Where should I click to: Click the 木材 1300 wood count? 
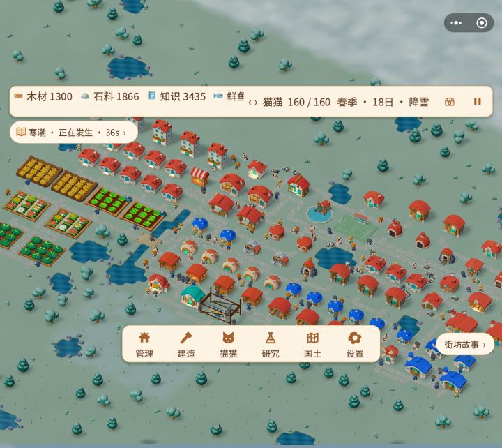(50, 96)
